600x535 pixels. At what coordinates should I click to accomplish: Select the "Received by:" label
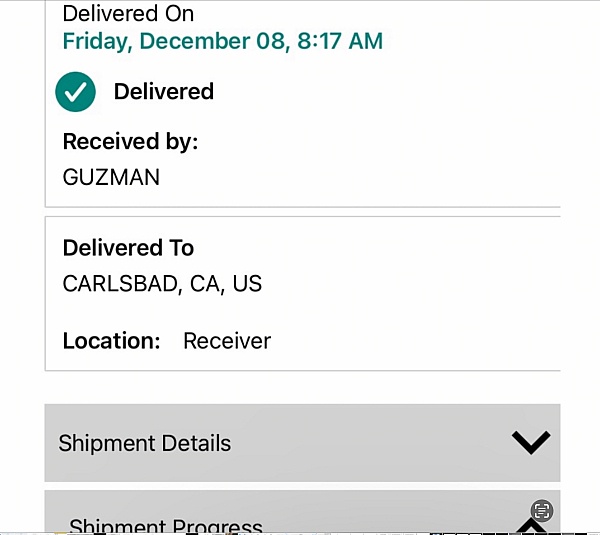pyautogui.click(x=130, y=142)
